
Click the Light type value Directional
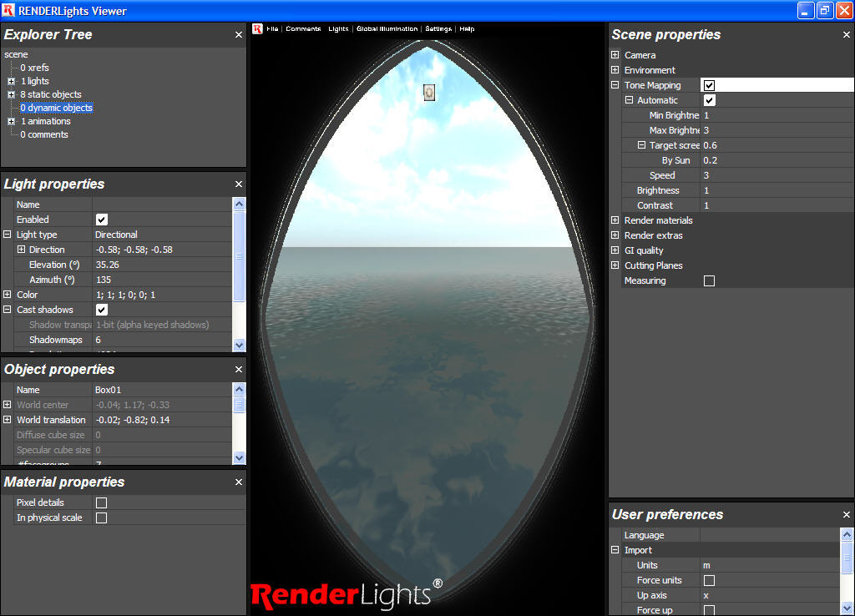[162, 235]
